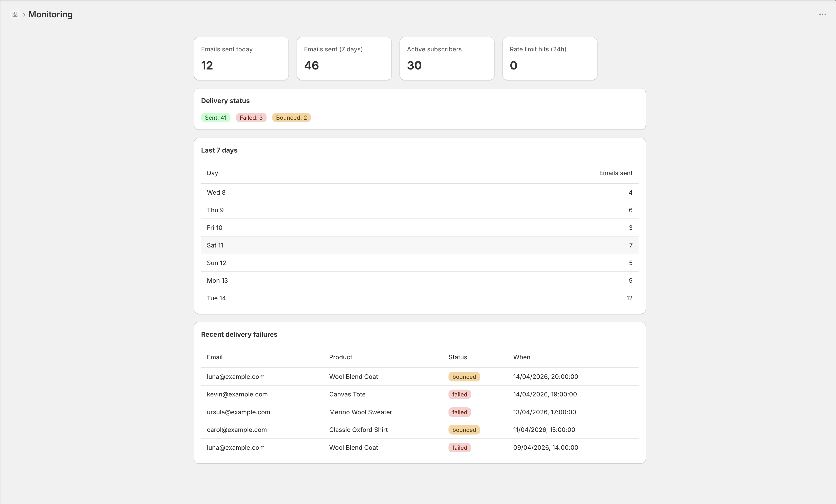
Task: Click the Recent delivery failures heading
Action: pos(239,334)
